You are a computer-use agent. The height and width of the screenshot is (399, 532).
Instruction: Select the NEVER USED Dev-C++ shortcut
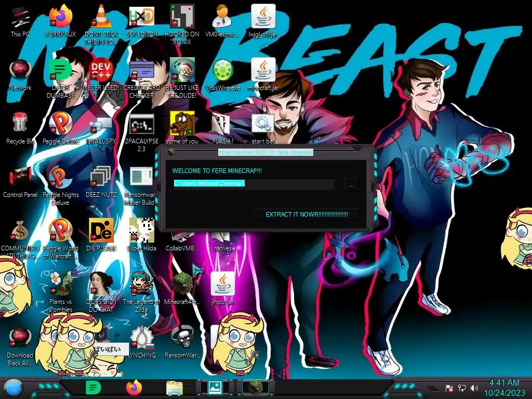[101, 75]
